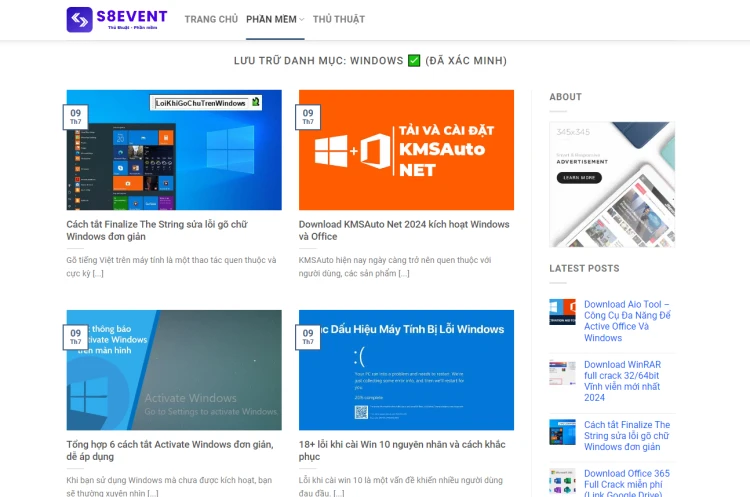Click the S8EVENT site logo
Image resolution: width=750 pixels, height=497 pixels.
click(x=117, y=19)
